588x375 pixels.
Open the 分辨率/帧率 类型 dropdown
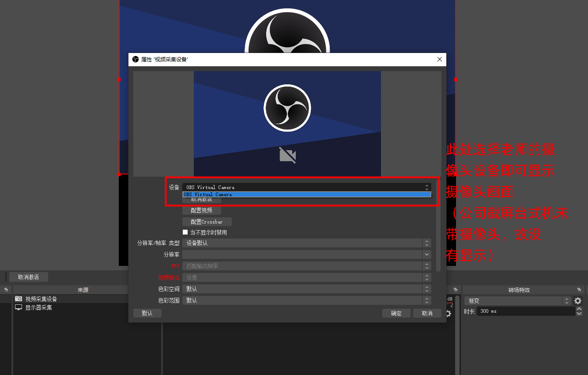tap(306, 243)
